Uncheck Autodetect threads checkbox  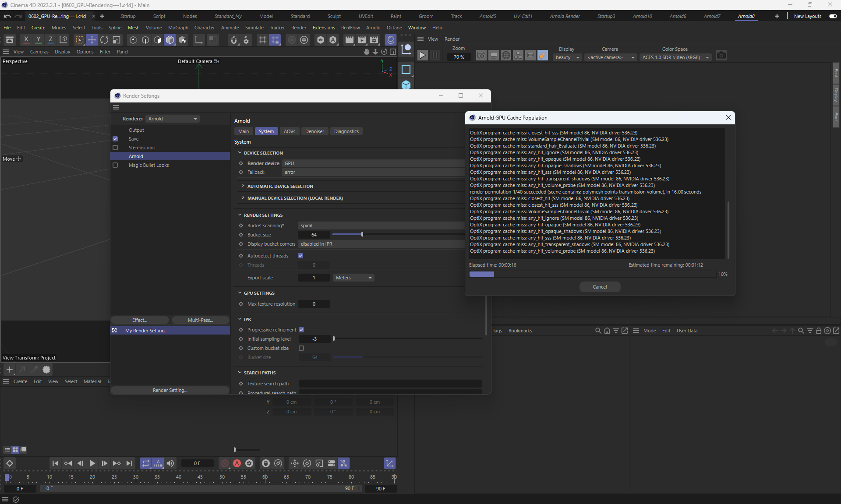pos(300,256)
